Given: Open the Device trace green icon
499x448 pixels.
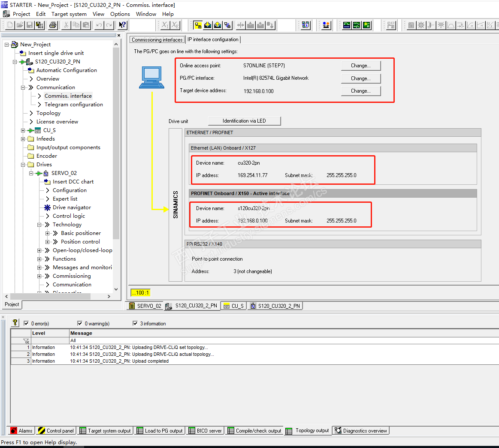Looking at the screenshot, I should (x=347, y=25).
